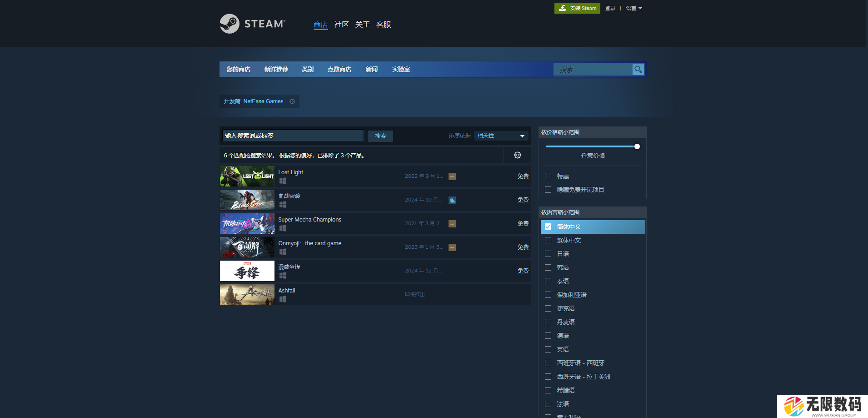Image resolution: width=868 pixels, height=418 pixels.
Task: Click the 安装 Steam install button
Action: tap(577, 8)
